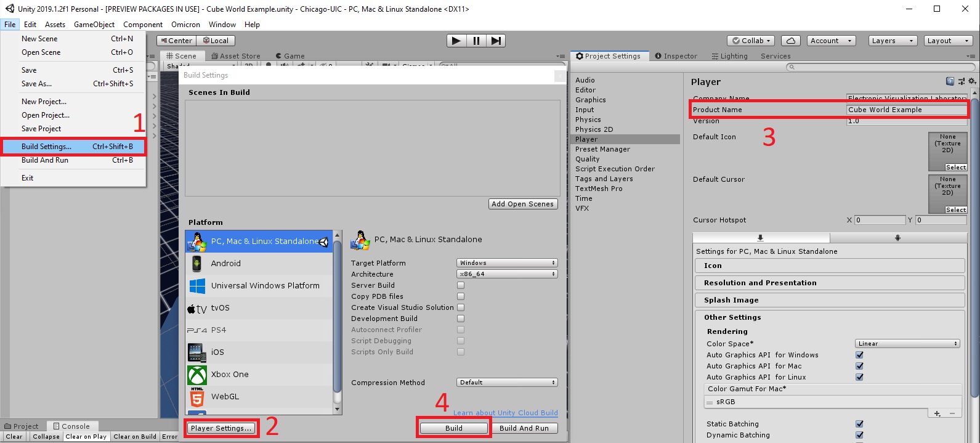Viewport: 980px width, 443px height.
Task: Choose Save As... from File menu
Action: coord(73,84)
